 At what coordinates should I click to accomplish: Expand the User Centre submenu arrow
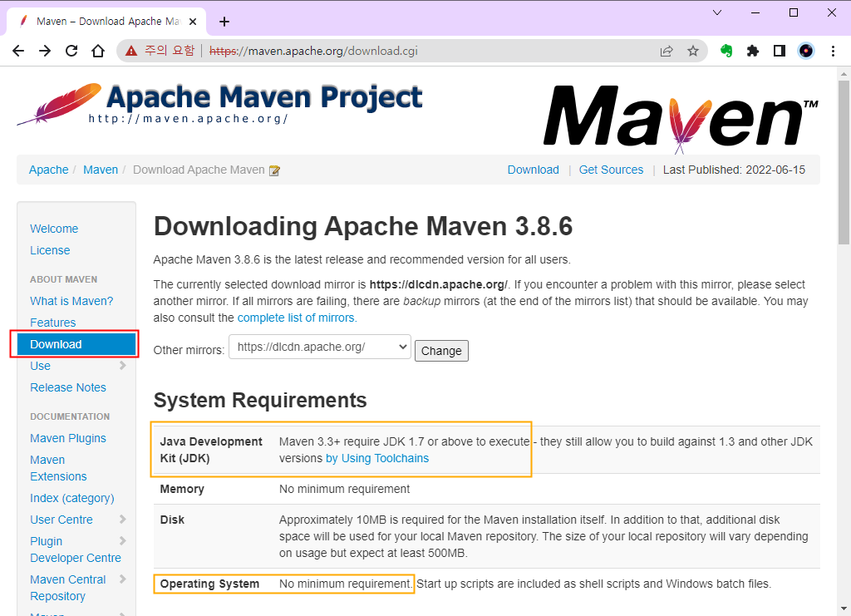pos(123,520)
